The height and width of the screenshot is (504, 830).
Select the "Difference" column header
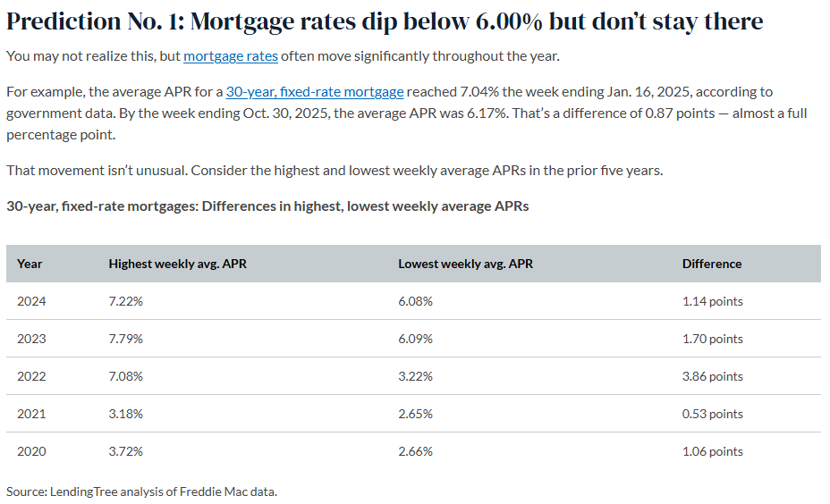click(x=712, y=264)
